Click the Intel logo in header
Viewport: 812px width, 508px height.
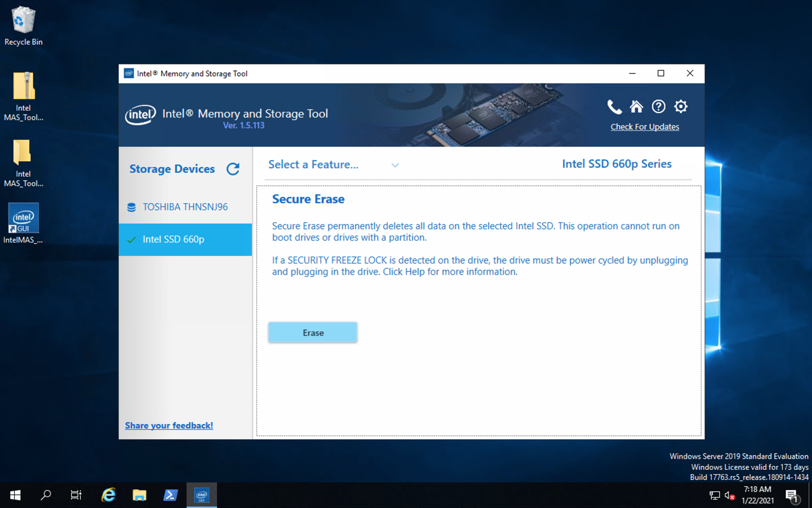pyautogui.click(x=140, y=115)
